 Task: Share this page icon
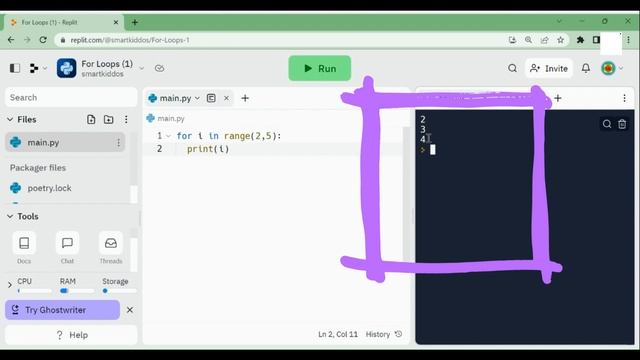point(544,40)
